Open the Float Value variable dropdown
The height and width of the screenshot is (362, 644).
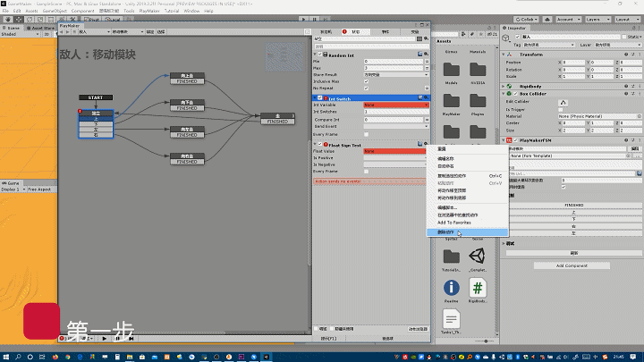click(x=394, y=151)
